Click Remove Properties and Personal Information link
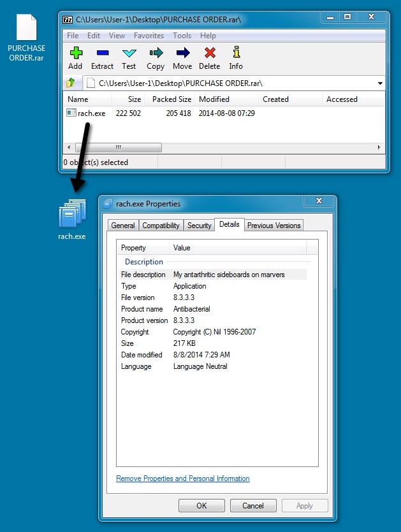 183,478
